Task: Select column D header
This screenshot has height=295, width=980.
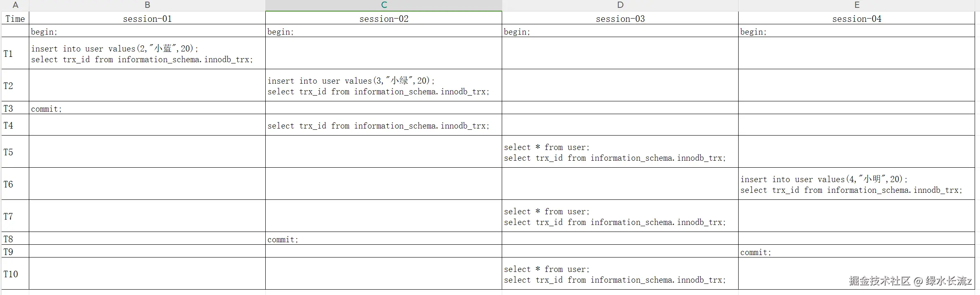Action: 620,5
